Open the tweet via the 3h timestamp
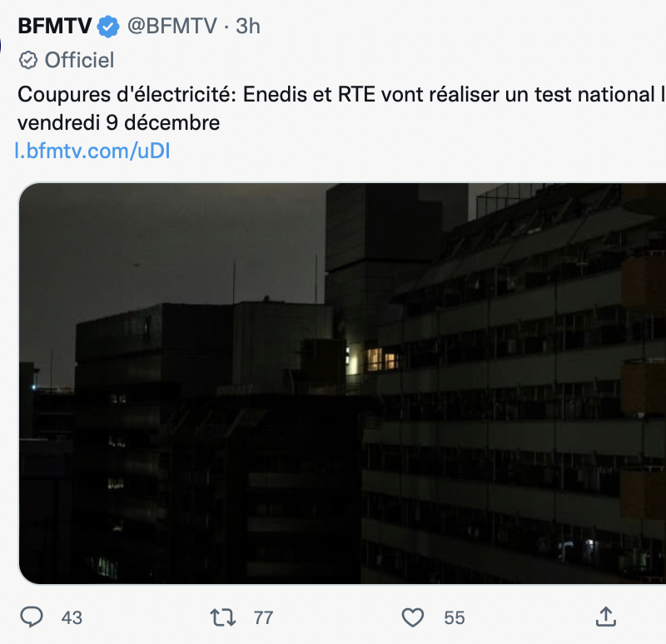 pyautogui.click(x=247, y=27)
